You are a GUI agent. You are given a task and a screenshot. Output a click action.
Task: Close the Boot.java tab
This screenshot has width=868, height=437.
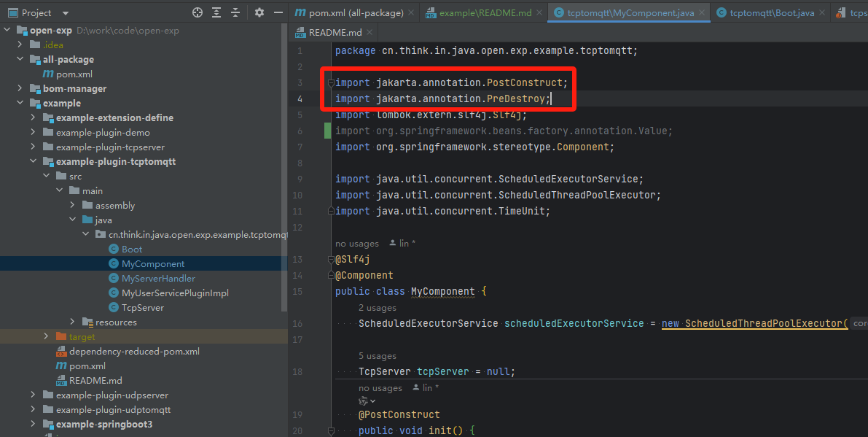click(822, 12)
